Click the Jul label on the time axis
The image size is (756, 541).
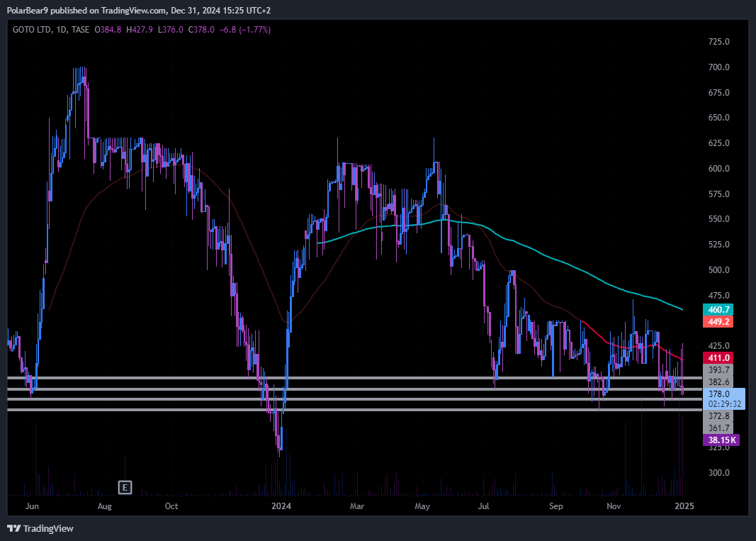pos(485,506)
